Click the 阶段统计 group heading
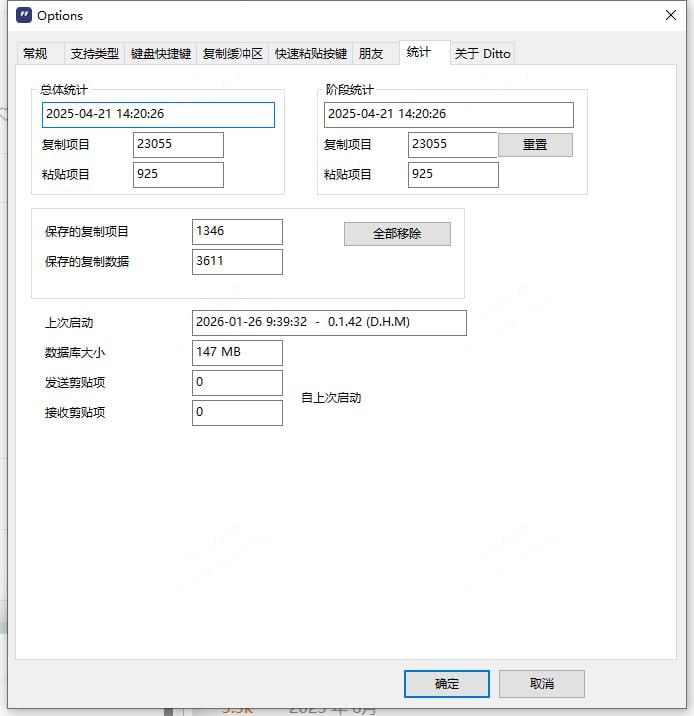694x716 pixels. [349, 90]
